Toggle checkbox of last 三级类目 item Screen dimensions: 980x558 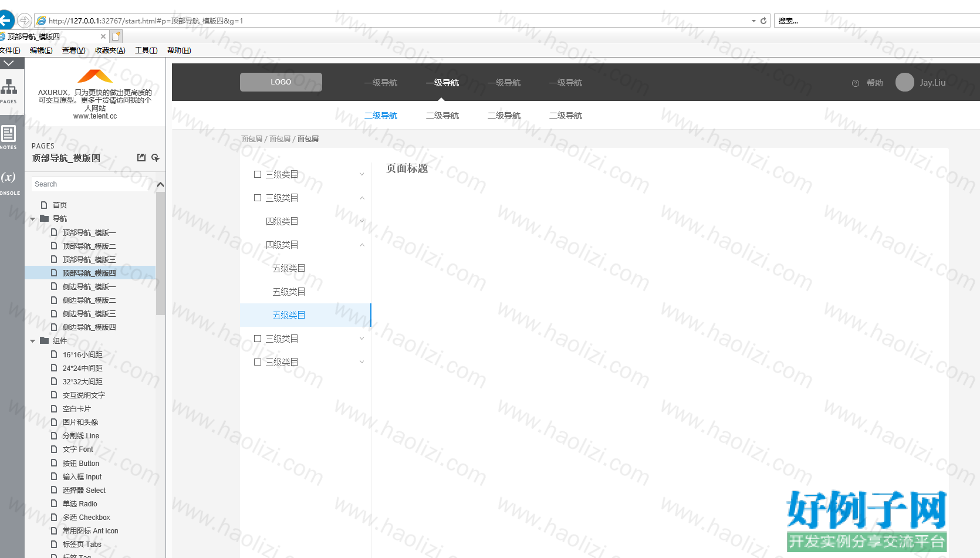(x=258, y=362)
